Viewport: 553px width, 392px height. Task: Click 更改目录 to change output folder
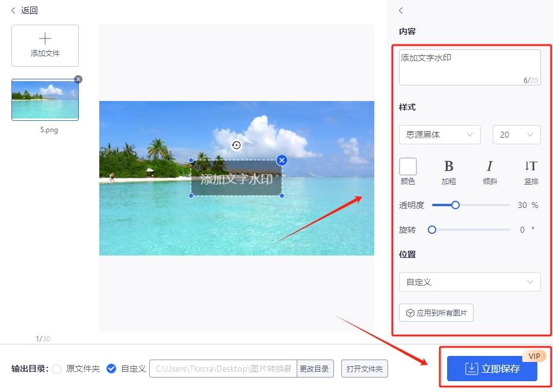click(x=314, y=369)
